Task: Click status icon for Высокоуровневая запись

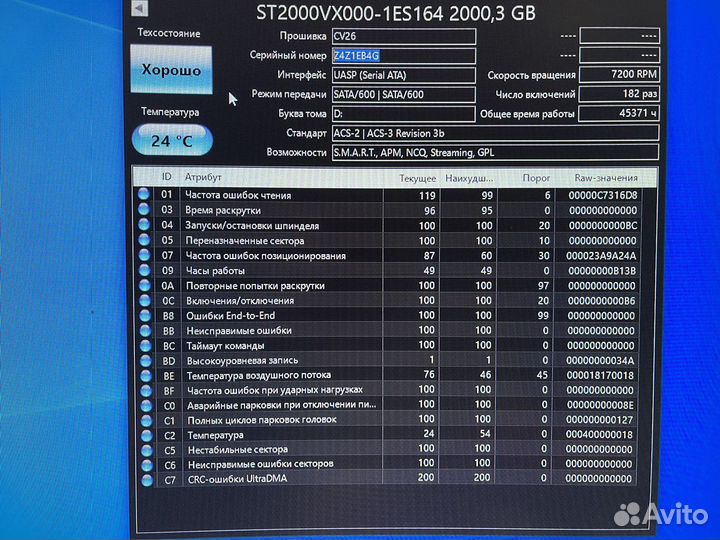Action: point(146,360)
